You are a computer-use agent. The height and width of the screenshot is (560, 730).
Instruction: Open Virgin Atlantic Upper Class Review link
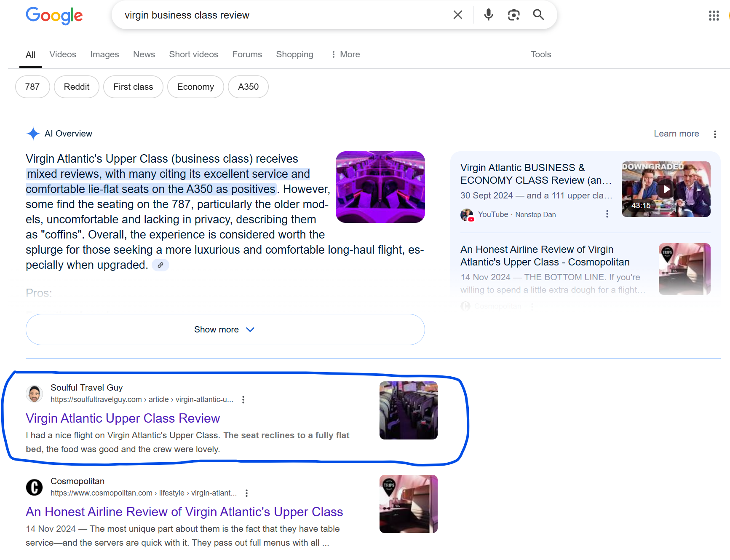point(123,418)
